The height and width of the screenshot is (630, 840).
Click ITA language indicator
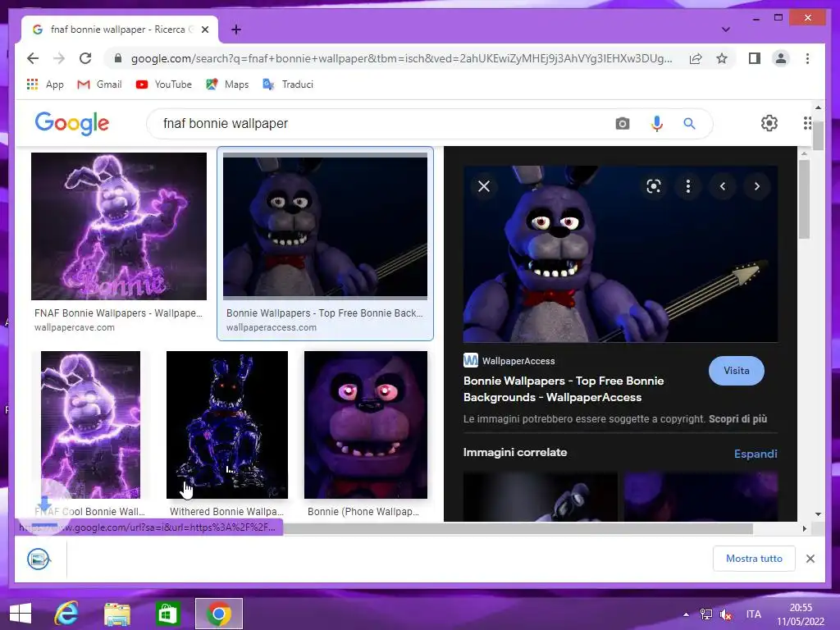click(x=753, y=614)
